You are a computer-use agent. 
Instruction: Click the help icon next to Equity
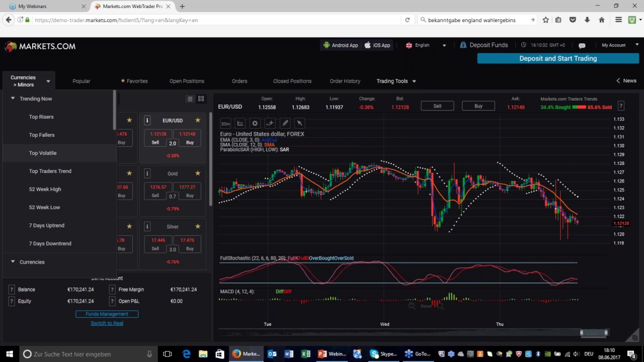11,301
